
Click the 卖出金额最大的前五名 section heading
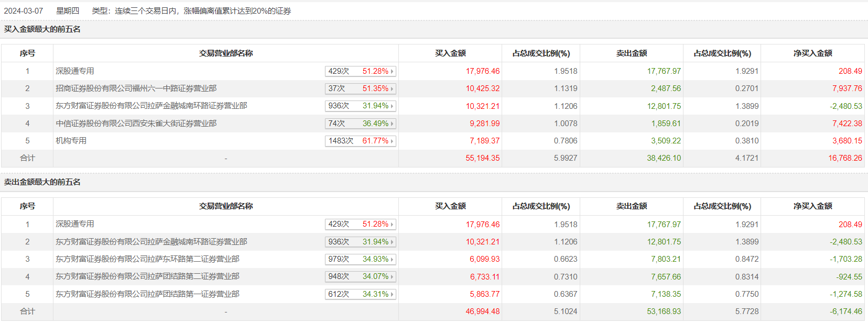pos(42,182)
